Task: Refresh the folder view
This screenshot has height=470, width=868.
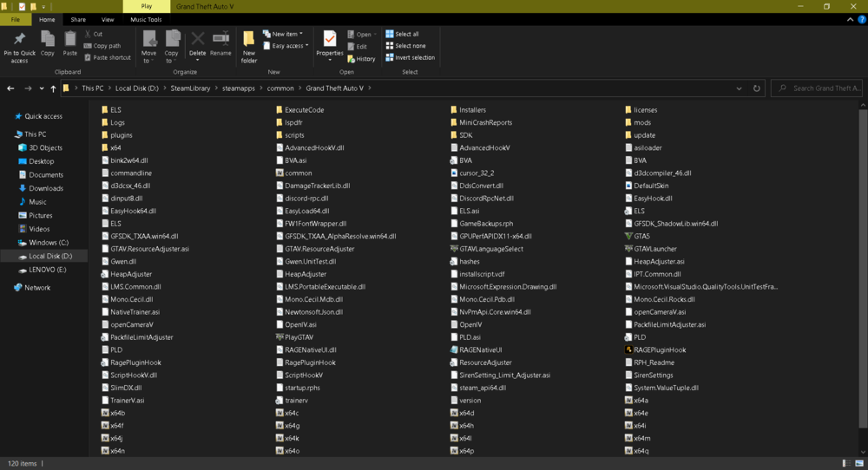Action: tap(757, 88)
